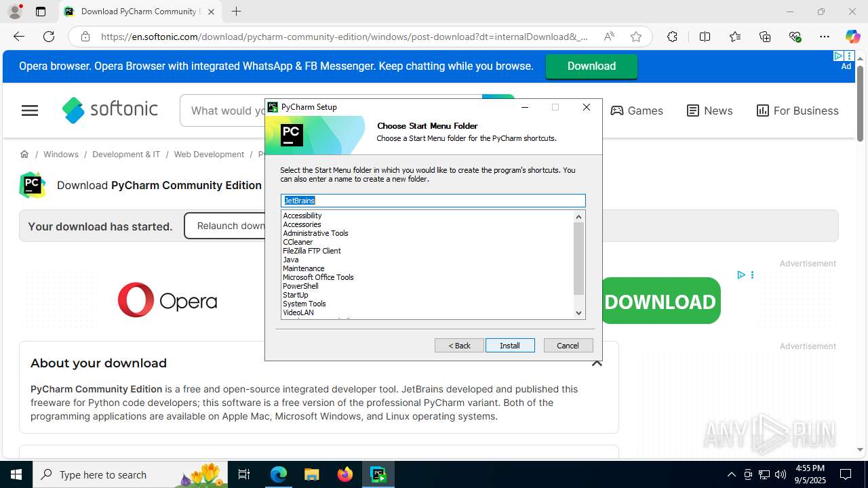Open Browser essentials icon
The image size is (868, 488).
[795, 37]
